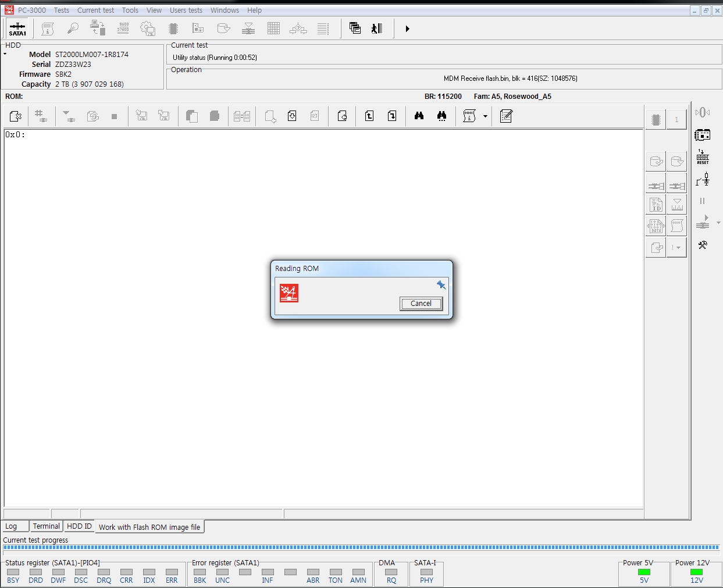The image size is (723, 588).
Task: Select Work with Flash ROM image file tab
Action: [x=149, y=527]
